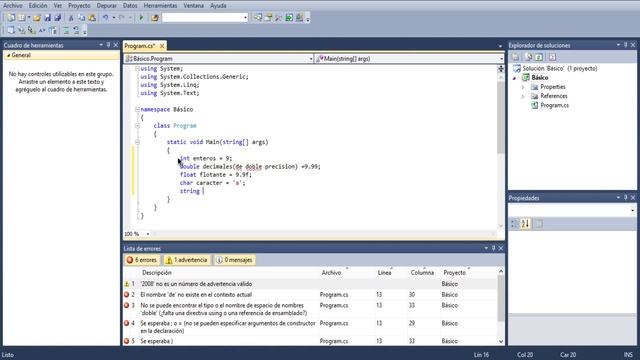640x360 pixels.
Task: Open the find combo box dropdown
Action: click(x=245, y=18)
